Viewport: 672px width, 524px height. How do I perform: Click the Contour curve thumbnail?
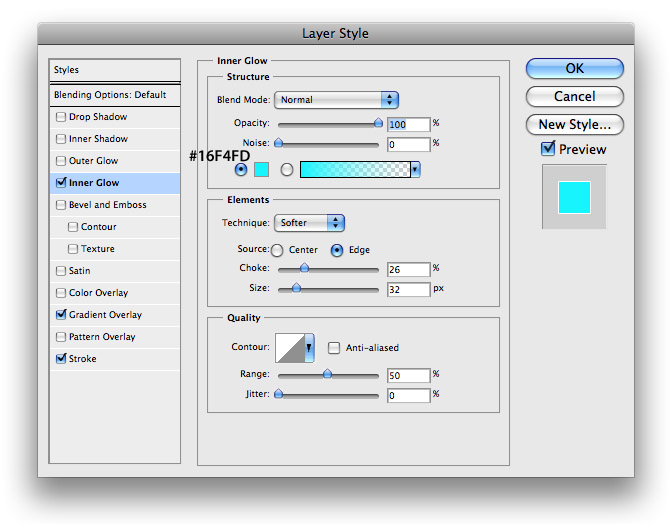(x=290, y=348)
